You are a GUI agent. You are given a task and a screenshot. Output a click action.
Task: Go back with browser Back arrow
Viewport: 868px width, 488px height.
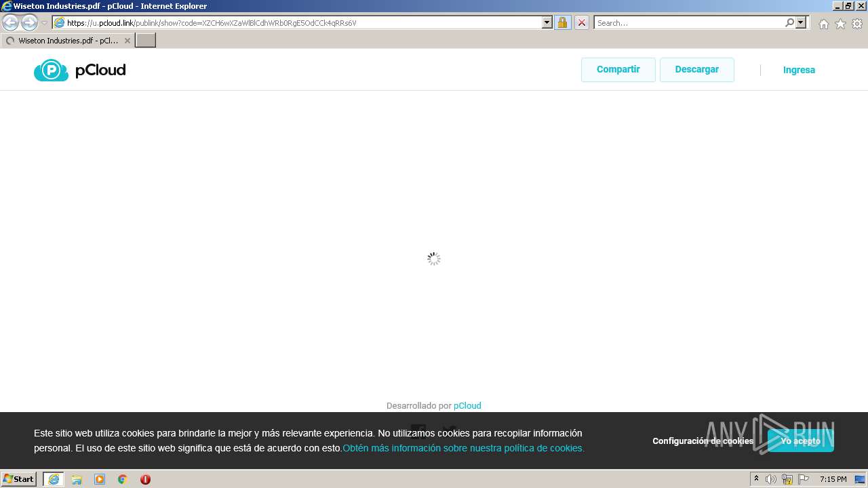click(x=11, y=23)
